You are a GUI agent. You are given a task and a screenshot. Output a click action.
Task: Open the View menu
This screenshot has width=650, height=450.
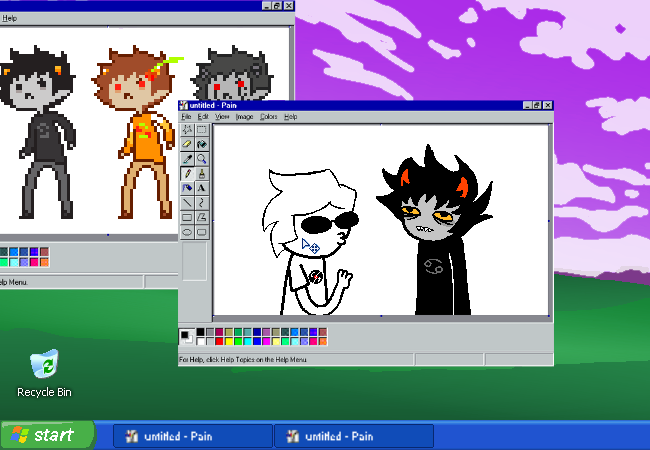click(x=222, y=117)
